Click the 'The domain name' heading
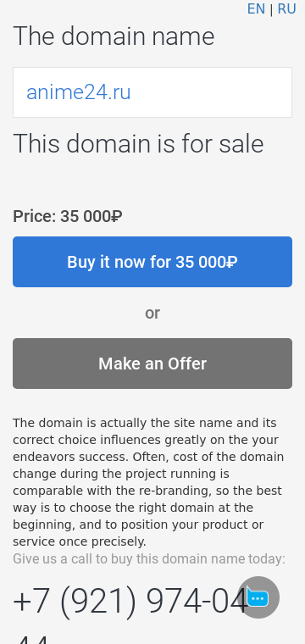Image resolution: width=305 pixels, height=644 pixels. point(114,36)
